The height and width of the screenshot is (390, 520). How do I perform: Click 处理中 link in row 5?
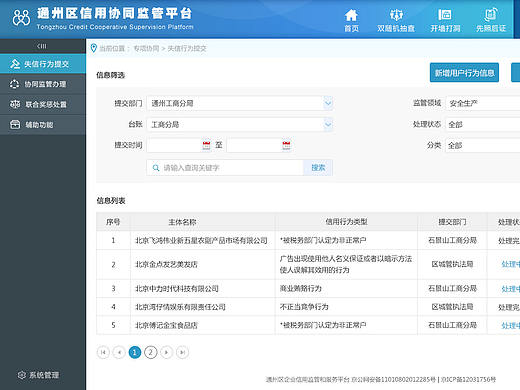[511, 325]
